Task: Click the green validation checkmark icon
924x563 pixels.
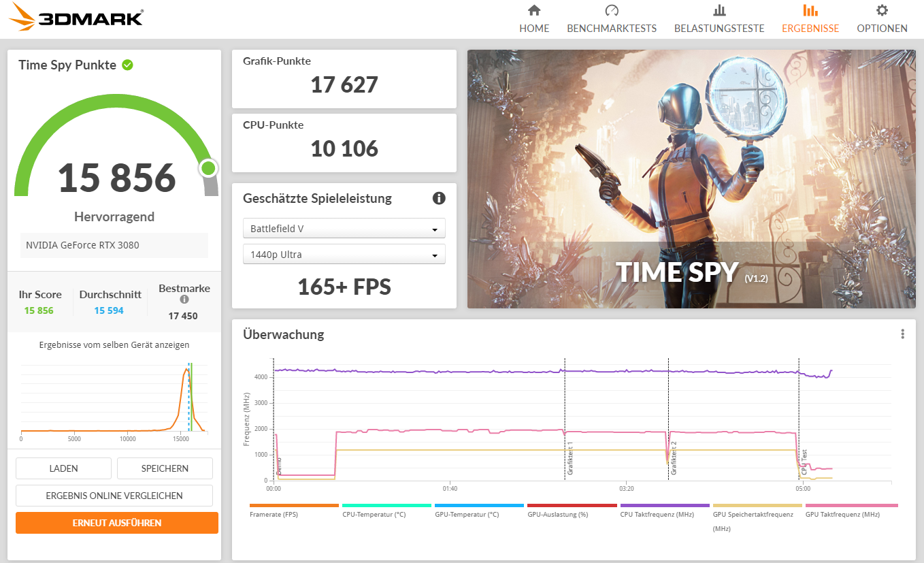Action: [x=127, y=65]
